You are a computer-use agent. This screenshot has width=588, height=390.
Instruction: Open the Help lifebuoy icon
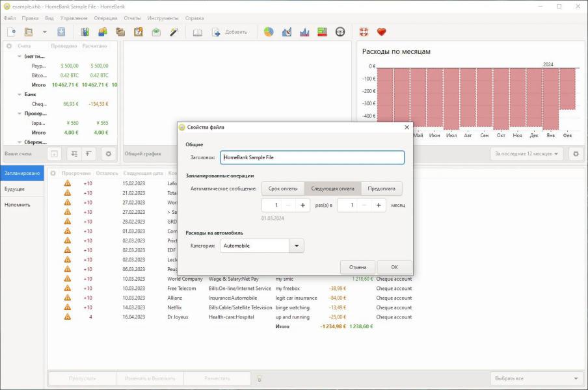tap(364, 32)
